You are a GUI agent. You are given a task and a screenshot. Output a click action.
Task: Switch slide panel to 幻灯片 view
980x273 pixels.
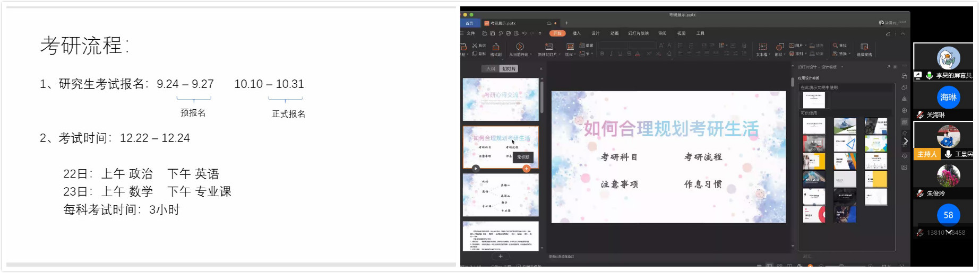[509, 69]
